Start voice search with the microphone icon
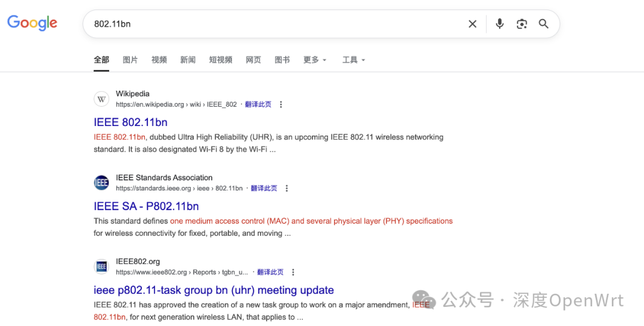This screenshot has height=326, width=644. [500, 24]
